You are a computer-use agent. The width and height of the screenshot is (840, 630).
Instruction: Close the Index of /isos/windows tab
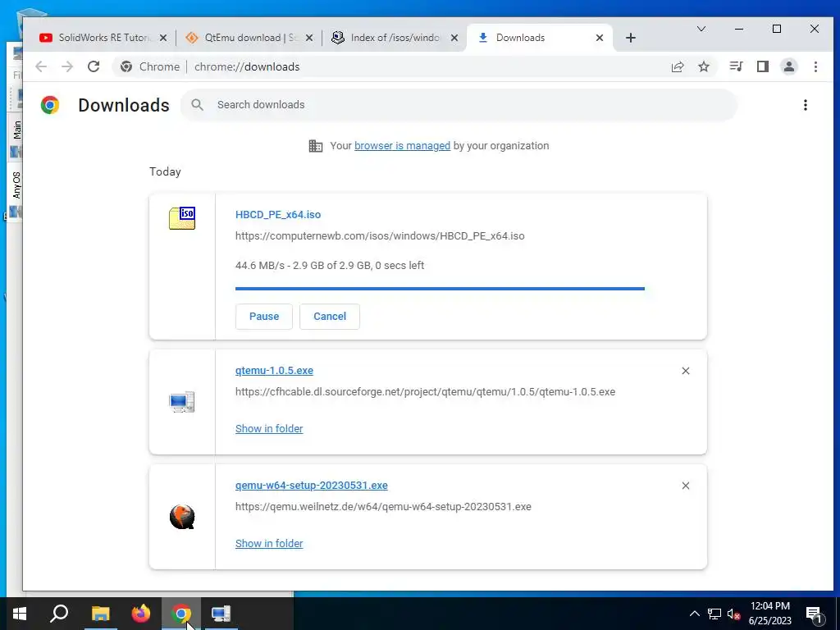click(454, 38)
